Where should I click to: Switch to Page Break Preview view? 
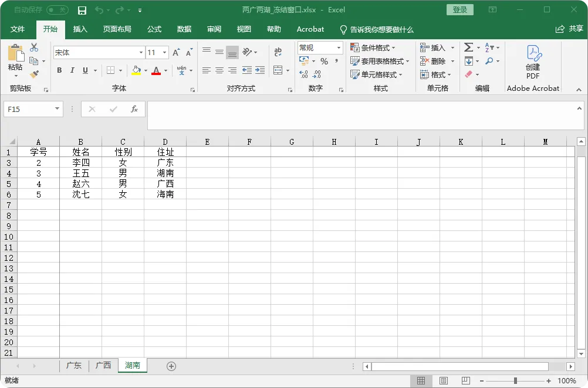(466, 381)
